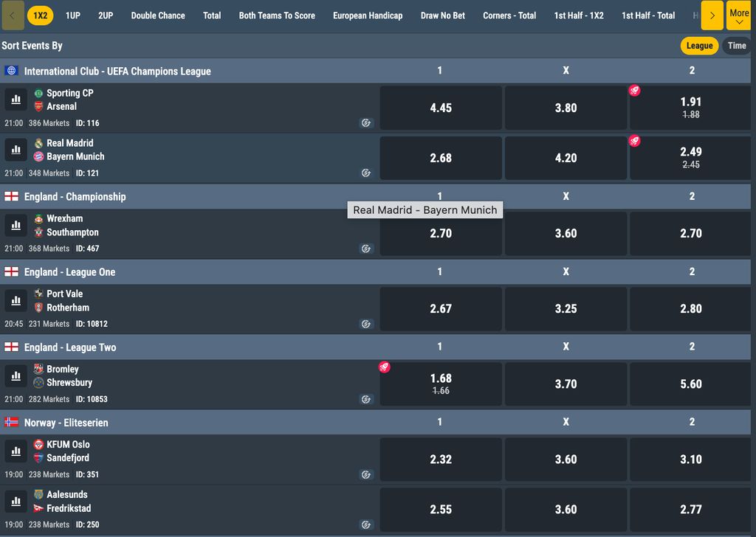
Task: Switch to Double Chance tab
Action: [158, 15]
